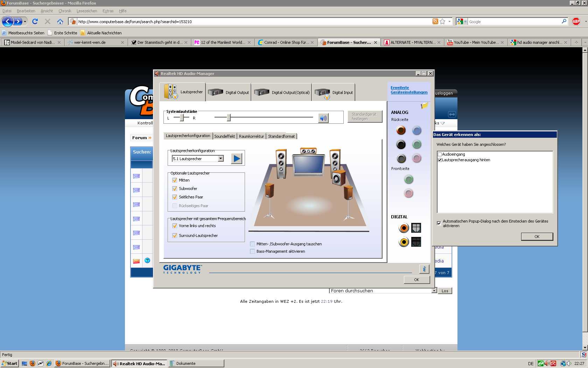Image resolution: width=588 pixels, height=368 pixels.
Task: Open the information button near Gigabyte logo
Action: click(x=424, y=269)
